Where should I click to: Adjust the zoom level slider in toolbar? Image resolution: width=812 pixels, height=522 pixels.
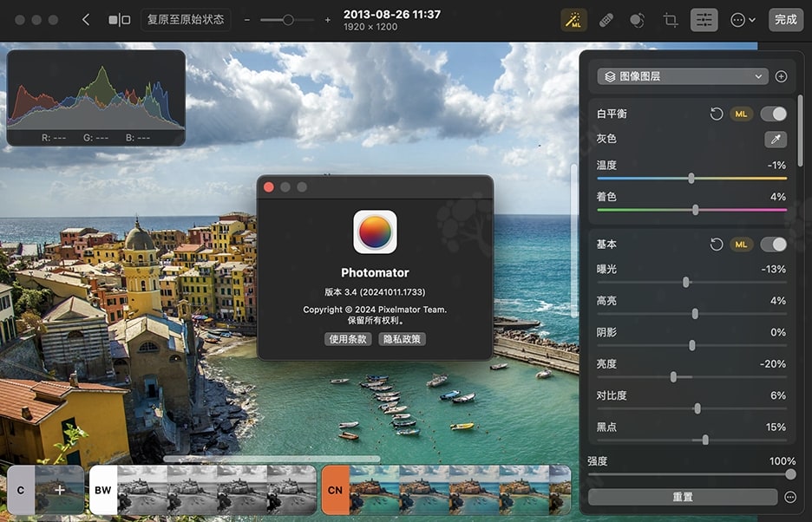click(287, 20)
